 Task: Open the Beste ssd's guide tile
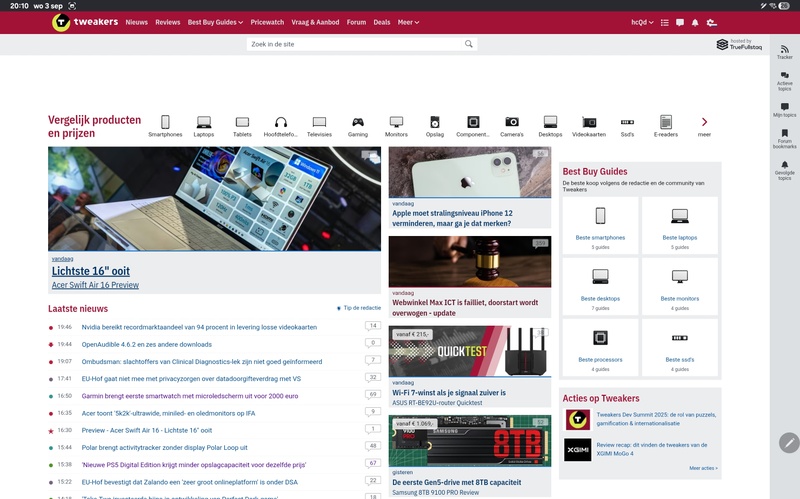680,347
